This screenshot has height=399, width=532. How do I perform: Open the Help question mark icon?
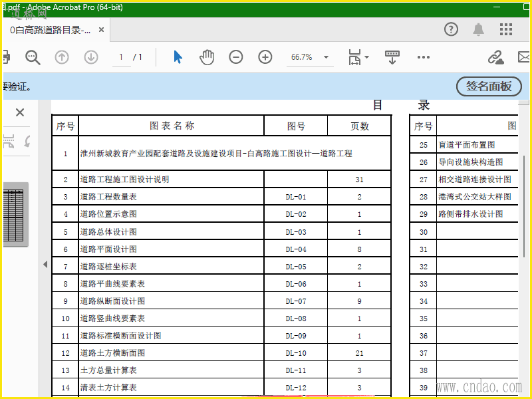pyautogui.click(x=451, y=29)
